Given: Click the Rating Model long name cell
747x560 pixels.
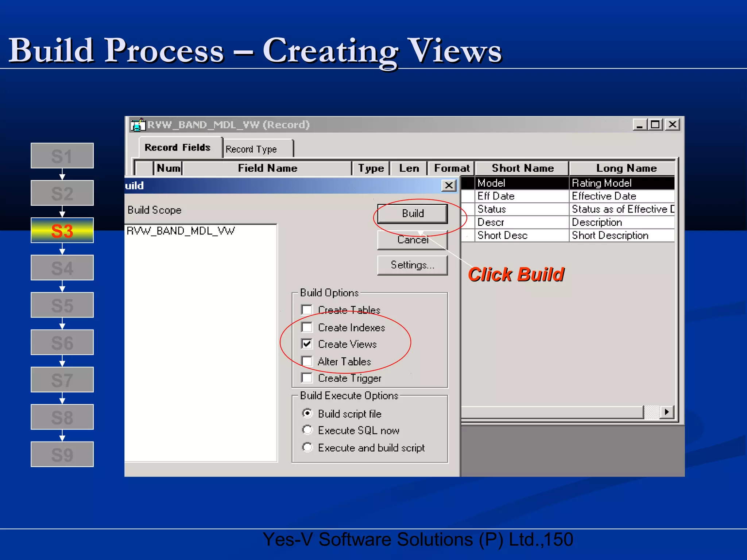Looking at the screenshot, I should 622,183.
